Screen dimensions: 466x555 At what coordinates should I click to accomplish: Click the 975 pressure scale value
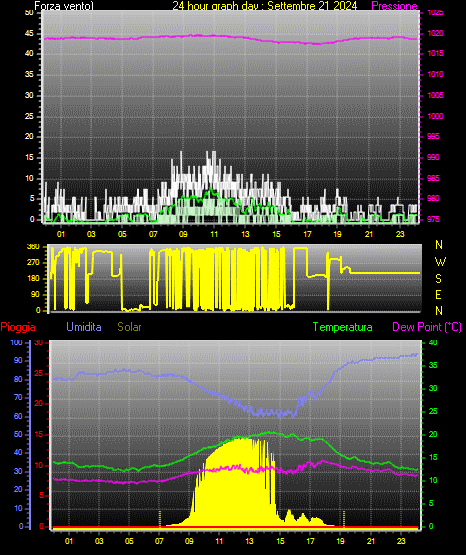(x=433, y=219)
